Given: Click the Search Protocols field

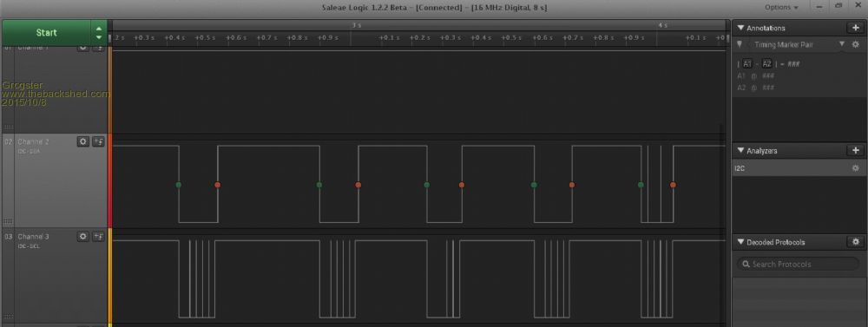Looking at the screenshot, I should (798, 264).
